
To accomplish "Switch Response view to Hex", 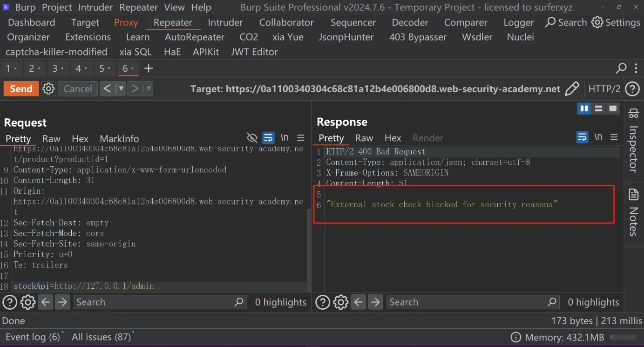I will 393,138.
